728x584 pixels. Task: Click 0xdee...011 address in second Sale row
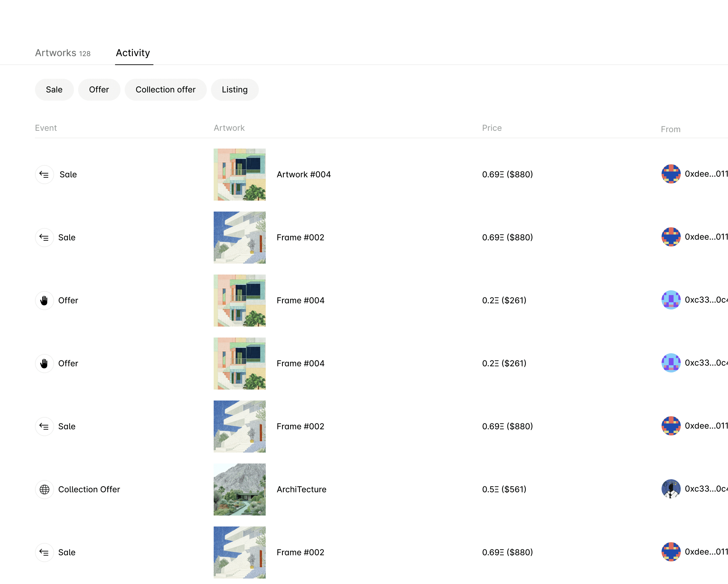click(x=705, y=237)
